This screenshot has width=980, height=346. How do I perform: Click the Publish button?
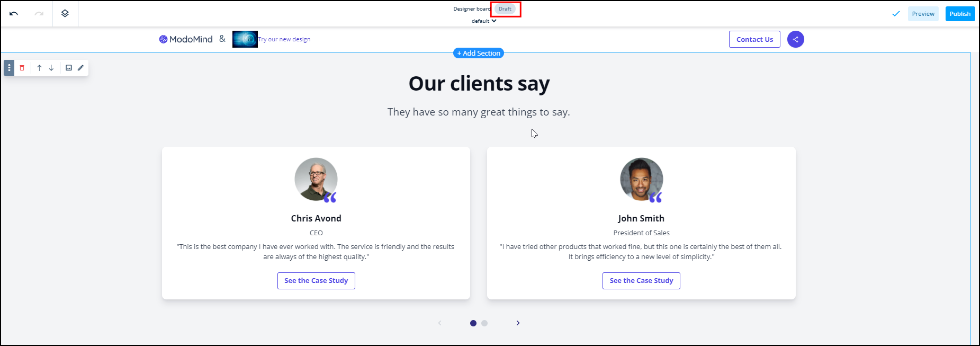coord(959,14)
